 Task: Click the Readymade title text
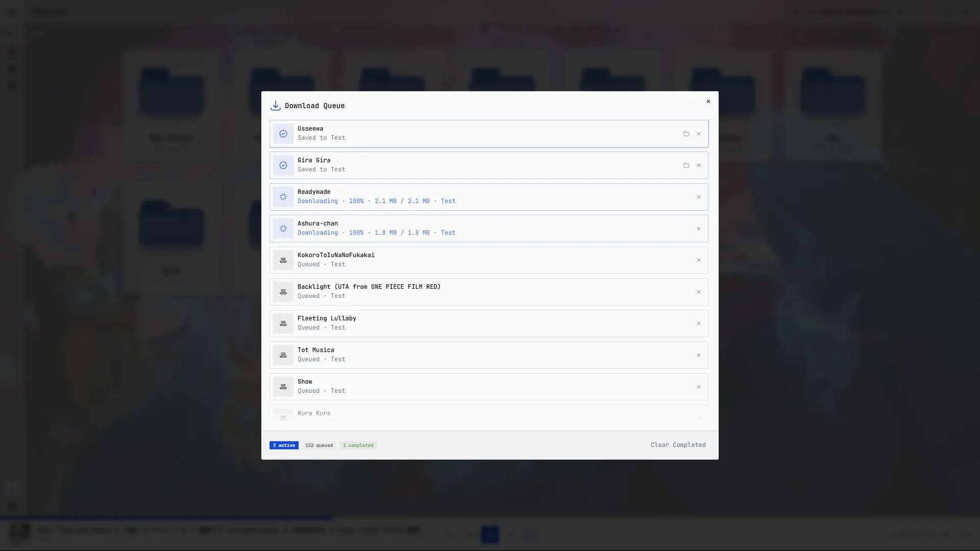(314, 192)
